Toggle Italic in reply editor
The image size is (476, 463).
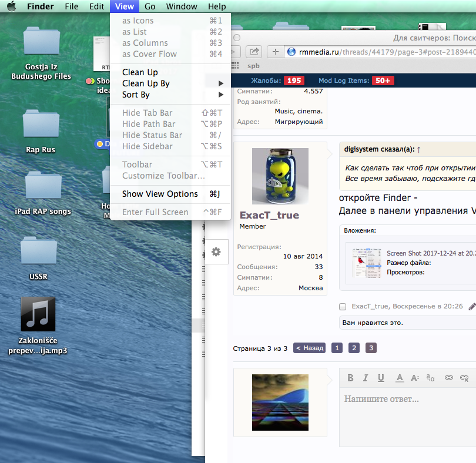[366, 378]
